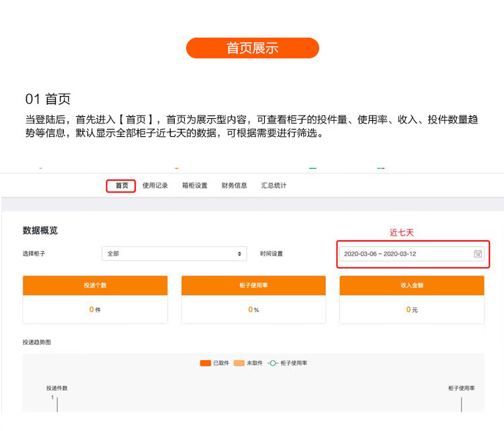The height and width of the screenshot is (431, 504).
Task: Click the 0 件 delivery count value
Action: 95,309
